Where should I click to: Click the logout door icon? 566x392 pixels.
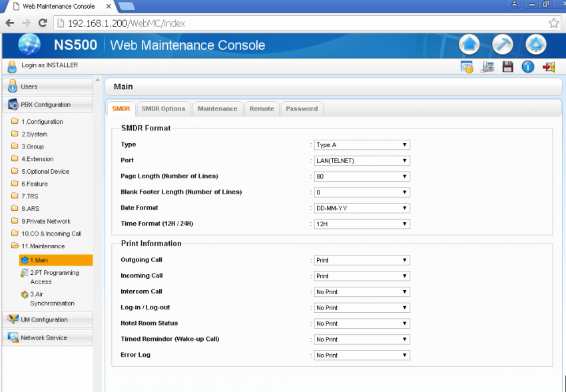click(x=549, y=67)
